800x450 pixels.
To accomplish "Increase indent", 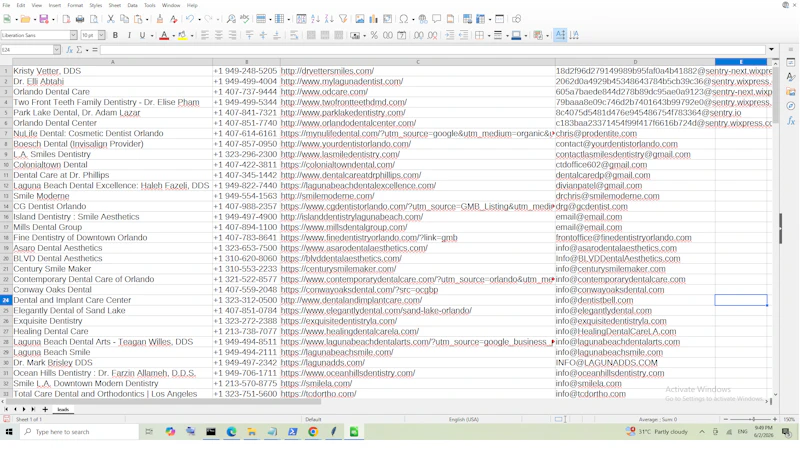I will (449, 35).
